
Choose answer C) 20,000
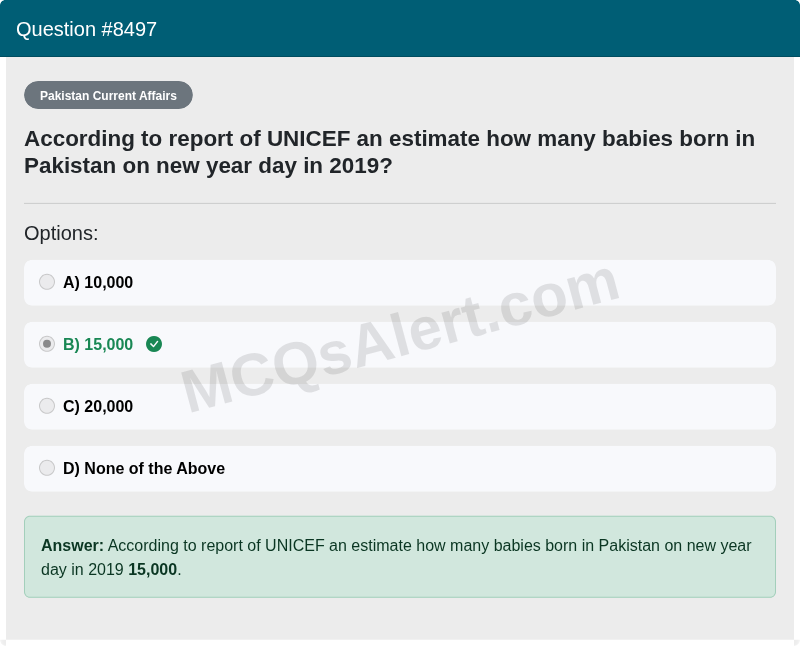[97, 406]
